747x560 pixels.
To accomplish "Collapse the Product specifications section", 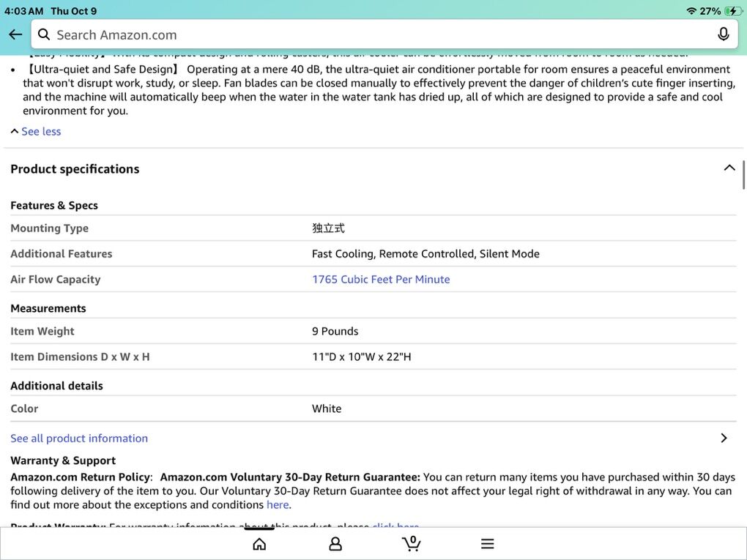I will 729,168.
